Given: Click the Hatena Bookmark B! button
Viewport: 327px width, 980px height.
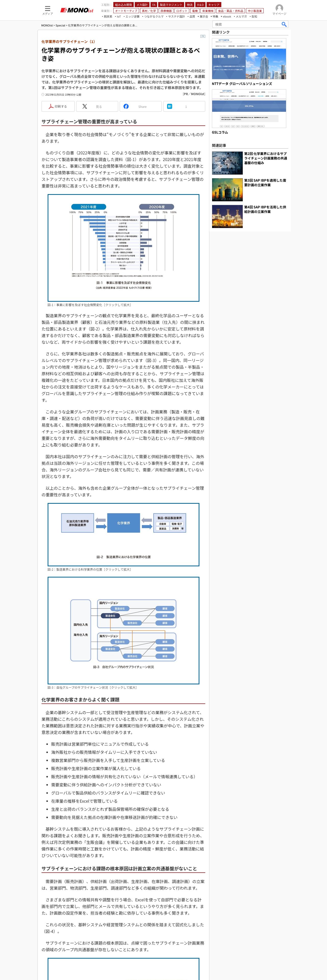Looking at the screenshot, I should pos(184,107).
